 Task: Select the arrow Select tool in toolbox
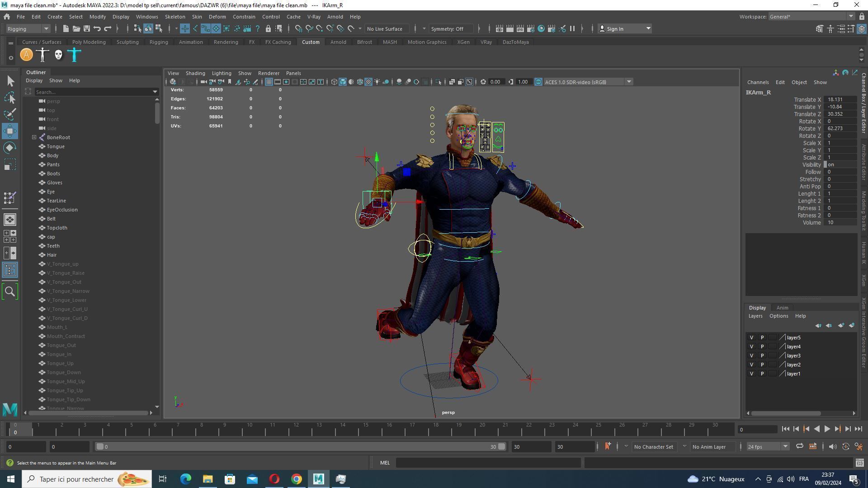[10, 81]
